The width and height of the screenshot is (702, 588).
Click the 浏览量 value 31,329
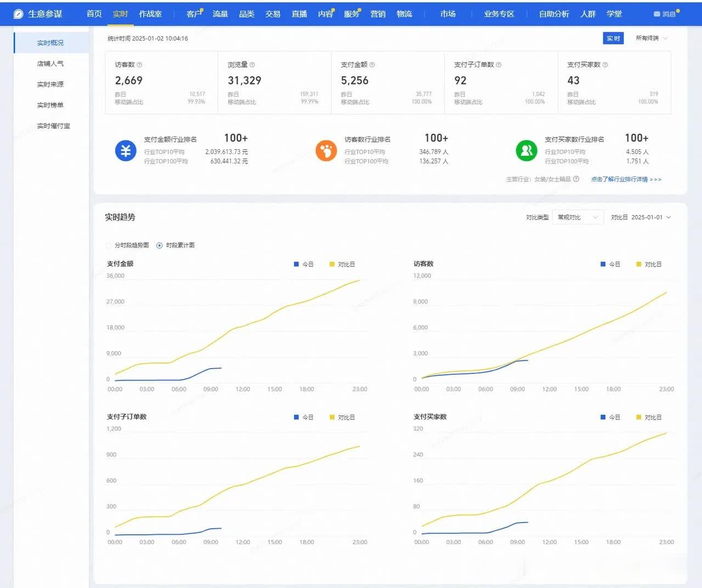click(245, 81)
